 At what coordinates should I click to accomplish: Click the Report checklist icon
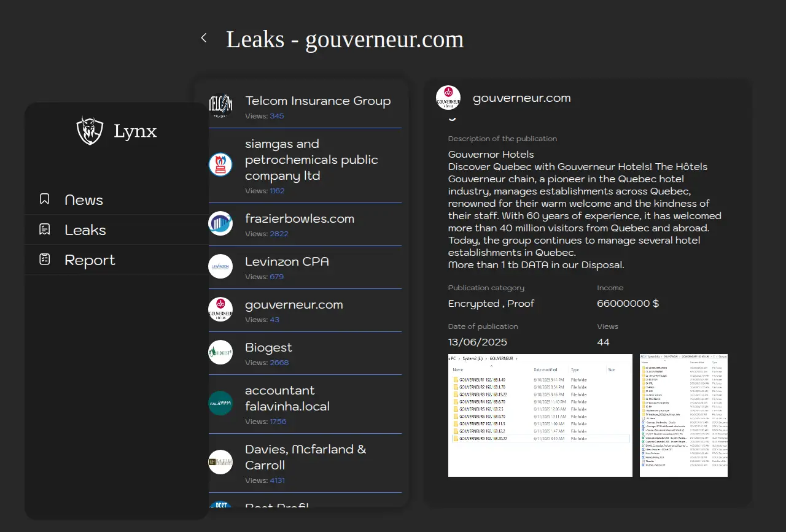(44, 260)
